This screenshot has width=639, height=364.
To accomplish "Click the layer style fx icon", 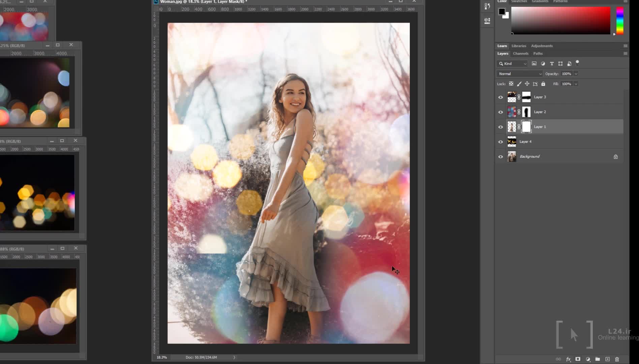I will (x=568, y=359).
